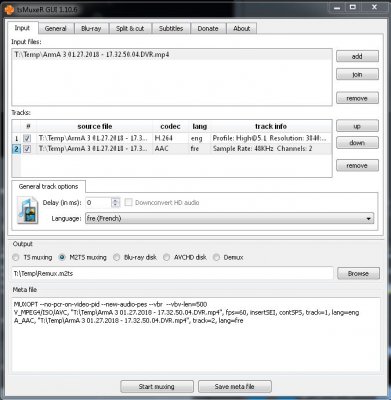Viewport: 391px width, 400px height.
Task: Open the Split & cut tab
Action: pos(130,28)
